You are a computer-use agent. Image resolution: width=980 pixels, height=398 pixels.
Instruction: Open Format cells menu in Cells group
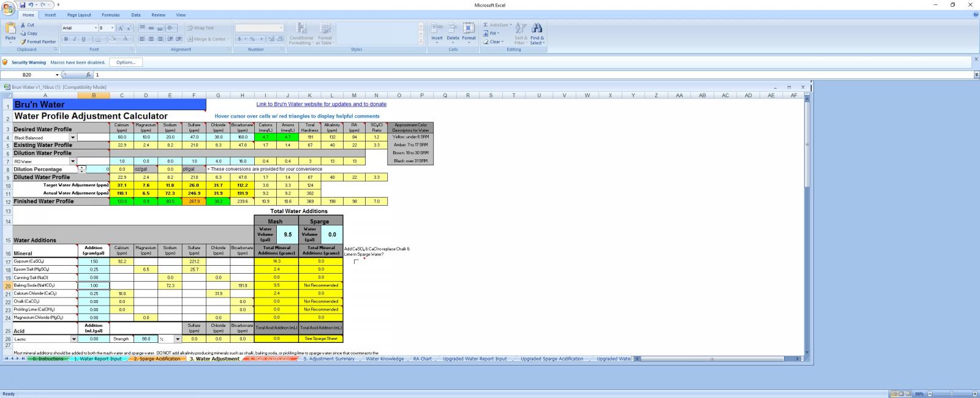(x=469, y=32)
